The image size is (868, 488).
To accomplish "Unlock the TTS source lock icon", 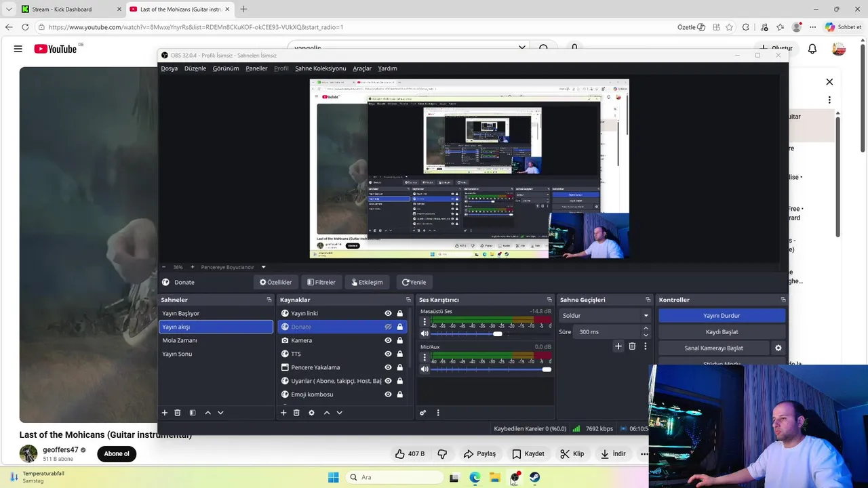I will point(400,354).
